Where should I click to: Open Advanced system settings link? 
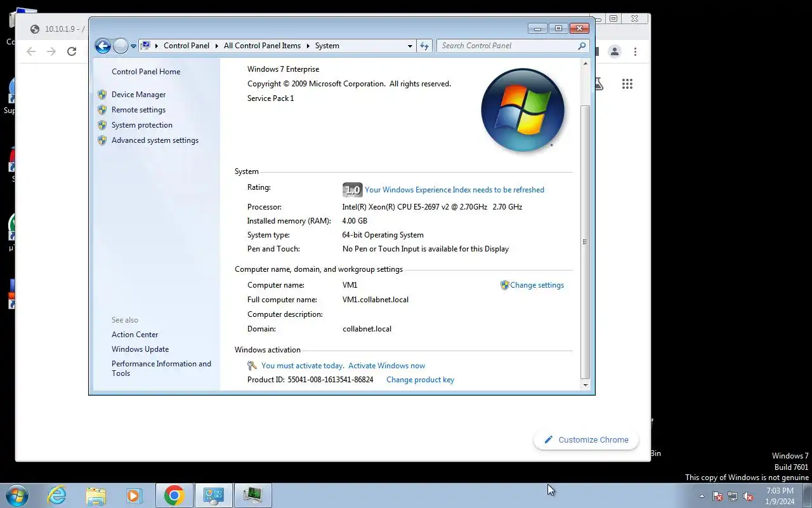pyautogui.click(x=155, y=140)
